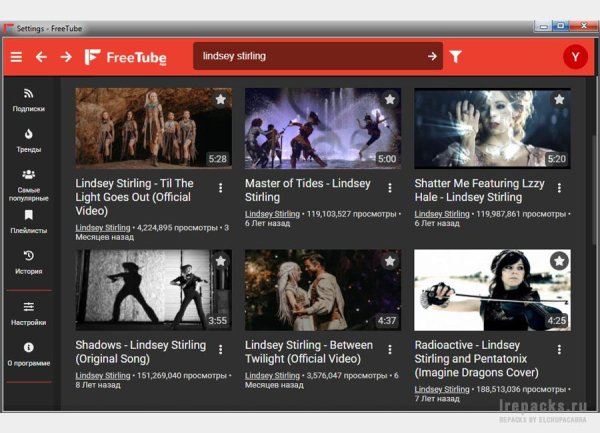Open options menu for Radioactive video
600x433 pixels.
click(559, 350)
